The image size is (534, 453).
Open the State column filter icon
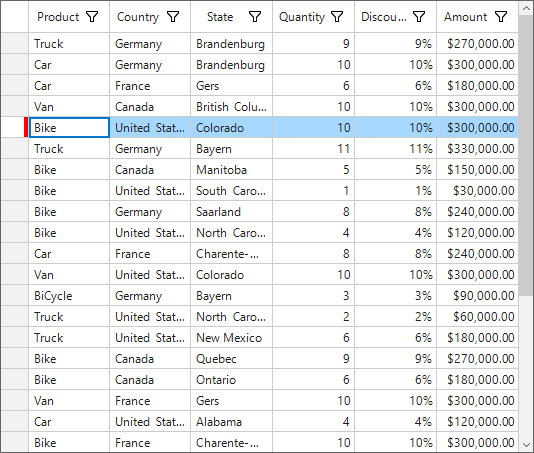click(255, 16)
